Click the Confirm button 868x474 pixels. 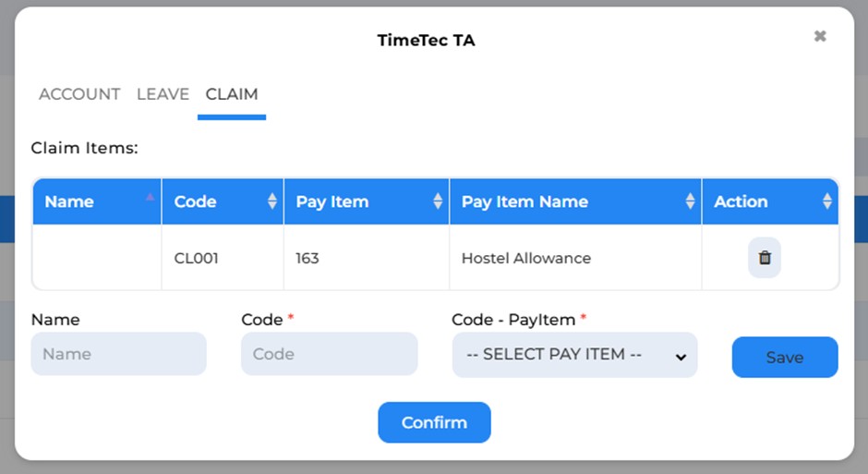click(435, 422)
